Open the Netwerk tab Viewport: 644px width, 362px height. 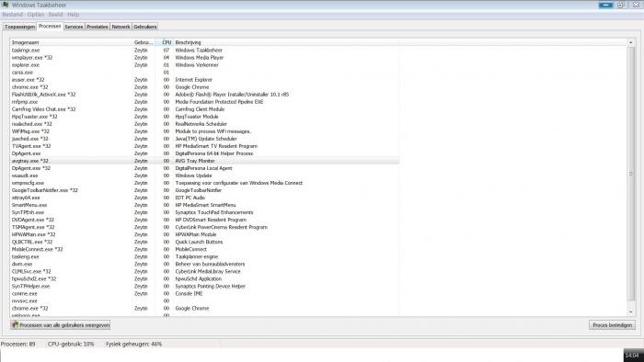click(x=121, y=27)
